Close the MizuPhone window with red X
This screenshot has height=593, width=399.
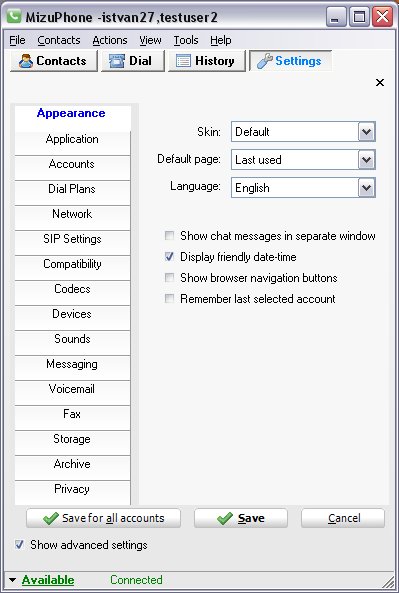pos(382,17)
